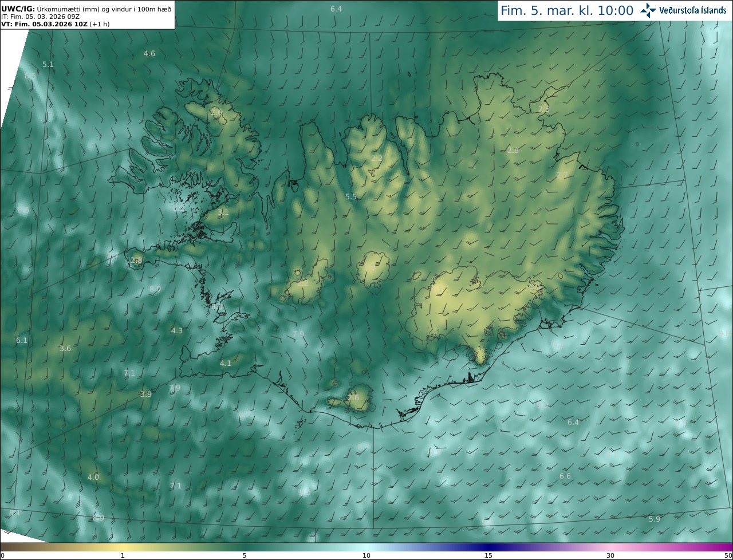This screenshot has height=560, width=733.
Task: Select the 6.1 value label on the map
Action: 22,341
